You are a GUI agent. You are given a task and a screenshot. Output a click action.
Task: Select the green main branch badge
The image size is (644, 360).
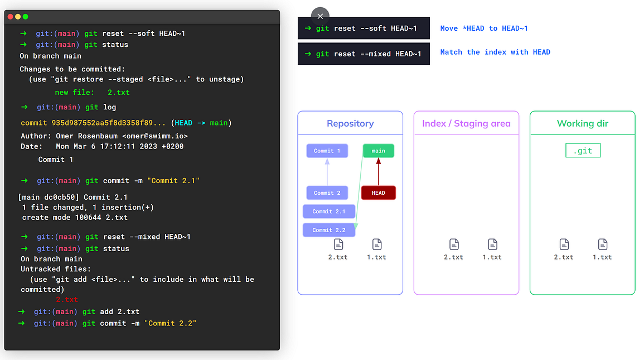[378, 151]
